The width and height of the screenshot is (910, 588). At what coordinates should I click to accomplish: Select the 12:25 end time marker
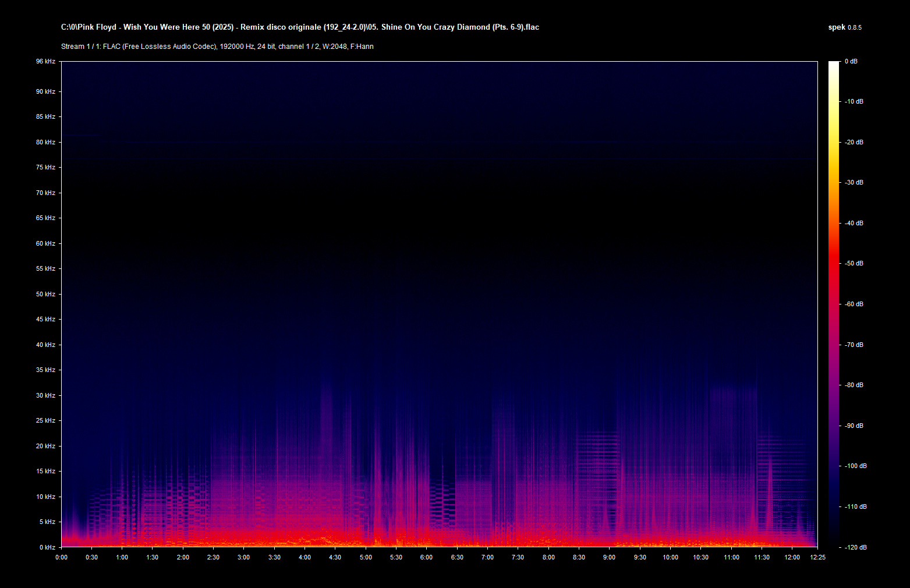click(817, 557)
